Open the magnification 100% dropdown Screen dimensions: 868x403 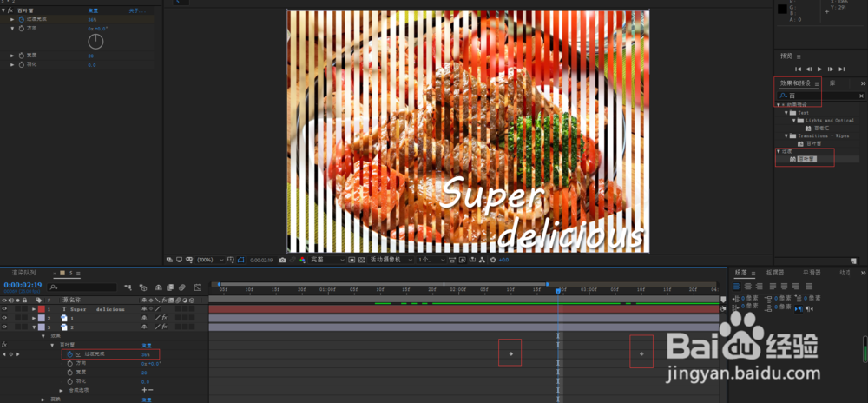tap(211, 260)
